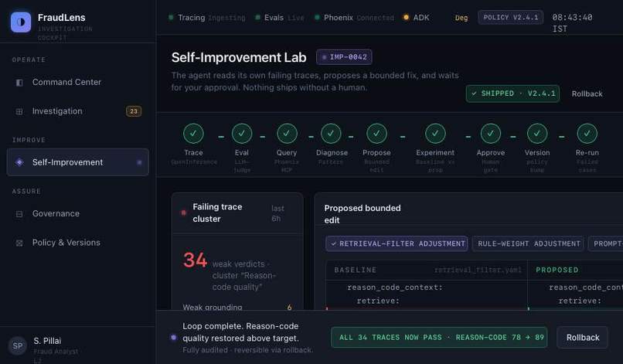The width and height of the screenshot is (623, 364).
Task: Select the Query step circle
Action: point(287,134)
